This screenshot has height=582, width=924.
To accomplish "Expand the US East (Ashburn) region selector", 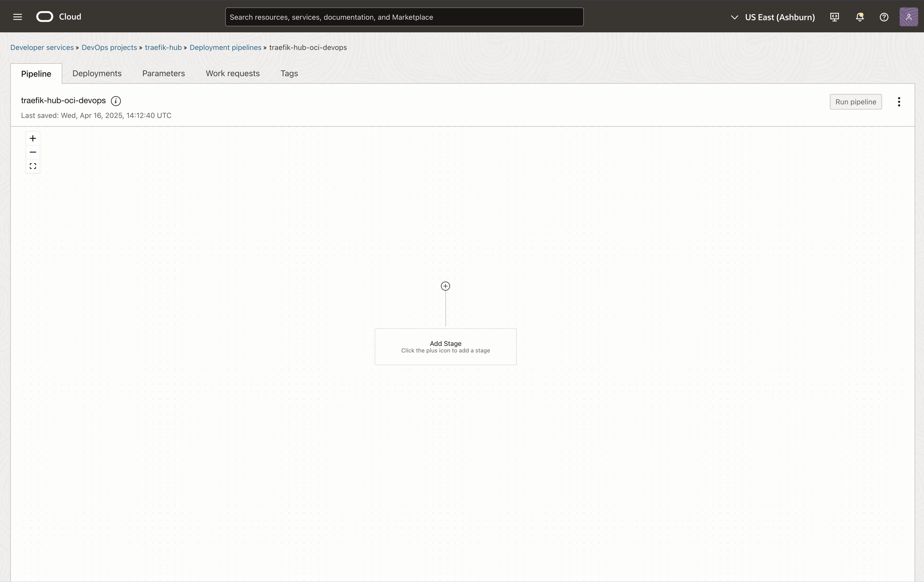I will [x=773, y=17].
